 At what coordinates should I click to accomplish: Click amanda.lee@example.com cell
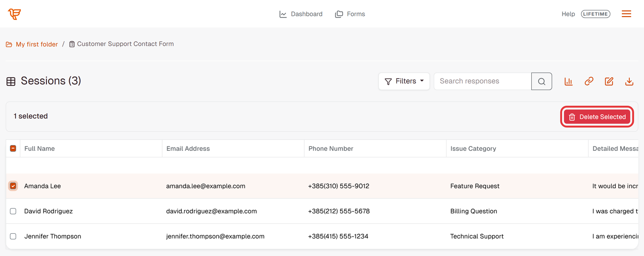point(206,186)
